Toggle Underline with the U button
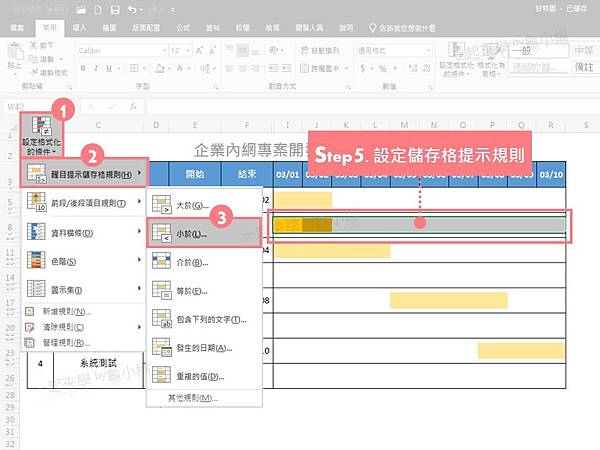The width and height of the screenshot is (600, 450). 109,68
